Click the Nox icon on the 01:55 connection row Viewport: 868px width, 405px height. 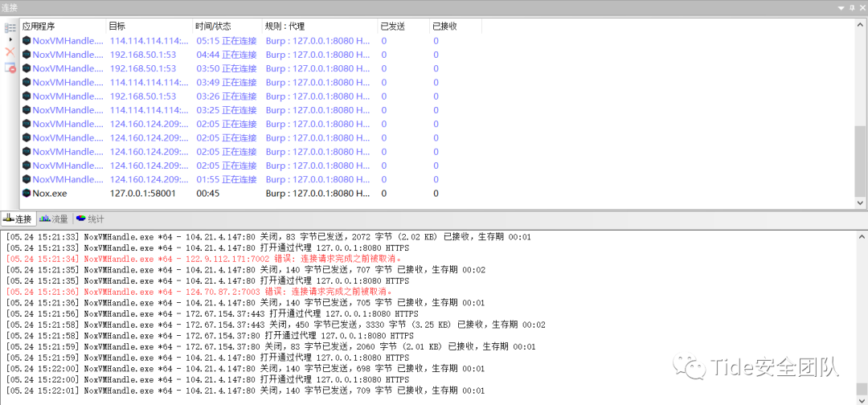pyautogui.click(x=26, y=179)
